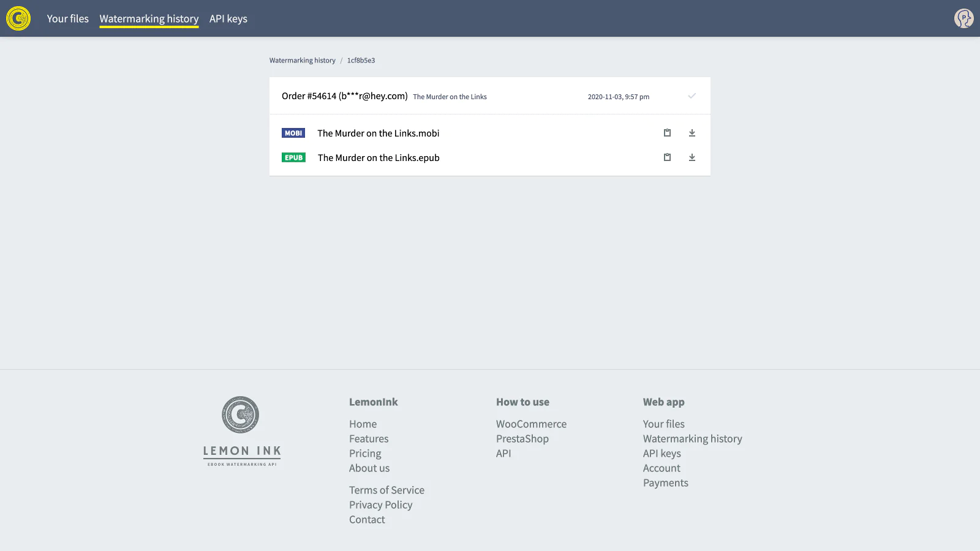Click the LemonInk logo in top navbar

click(x=18, y=18)
